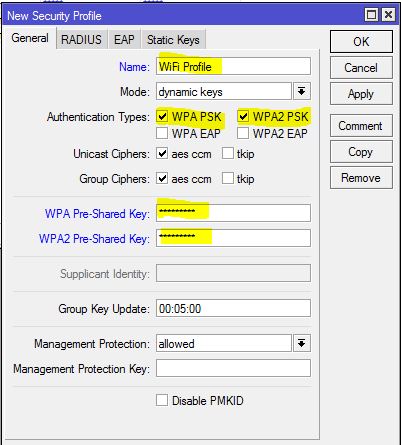The width and height of the screenshot is (401, 445).
Task: Add a Comment to the profile
Action: pyautogui.click(x=361, y=126)
